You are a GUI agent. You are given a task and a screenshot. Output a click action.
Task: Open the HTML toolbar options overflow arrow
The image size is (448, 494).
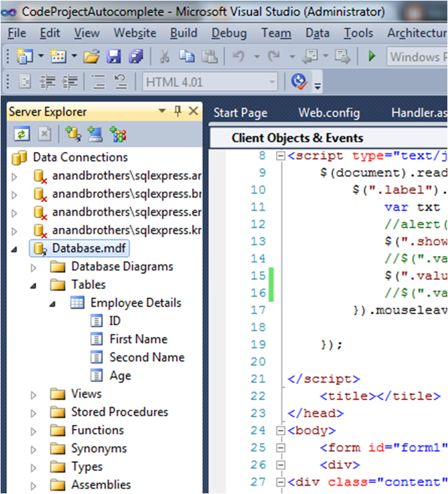(x=317, y=85)
